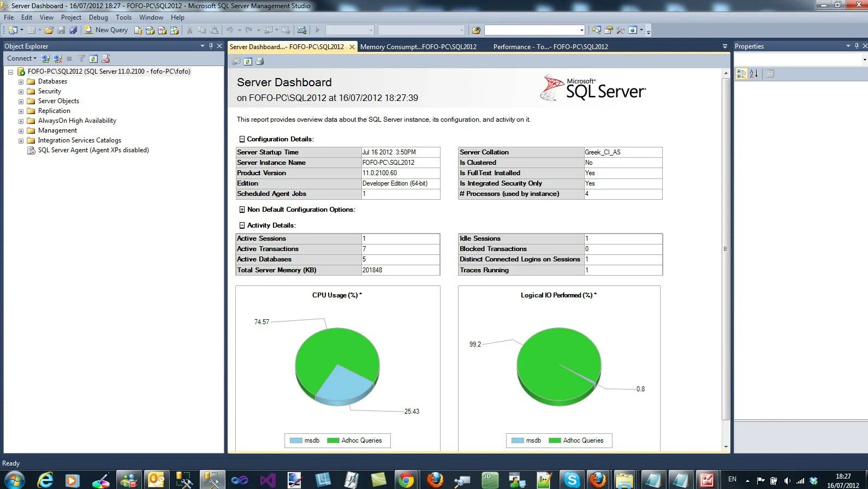Viewport: 868px width, 489px height.
Task: Expand the Databases folder
Action: pyautogui.click(x=21, y=82)
